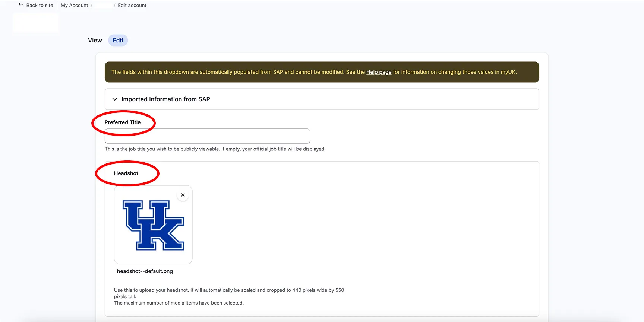The image size is (644, 322).
Task: Follow the Back to site link text
Action: tap(40, 6)
